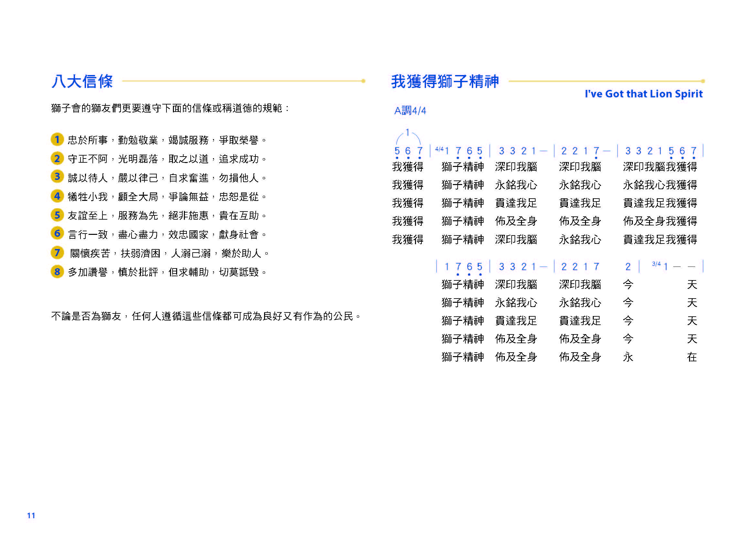Select creed line 友誼至上，服務為先
This screenshot has width=756, height=535.
pyautogui.click(x=167, y=215)
